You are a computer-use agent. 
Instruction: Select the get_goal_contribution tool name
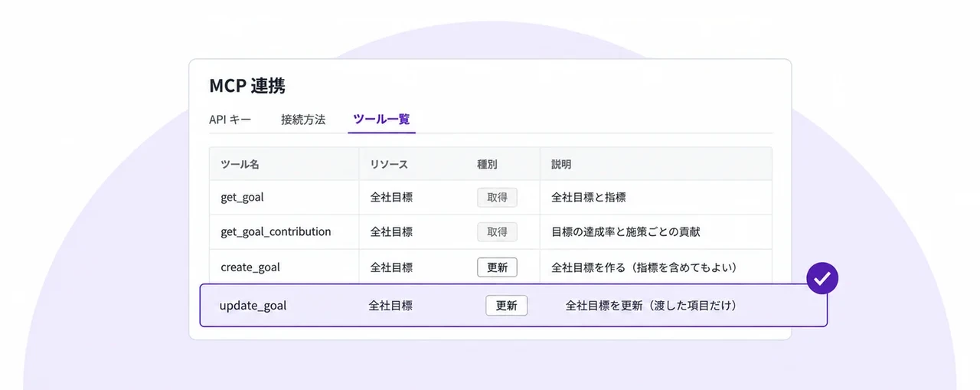[x=276, y=231]
